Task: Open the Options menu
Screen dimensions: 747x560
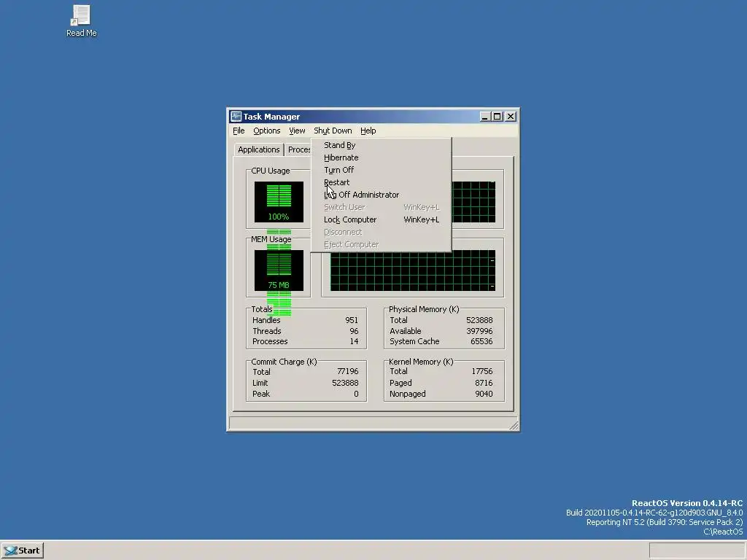Action: tap(267, 131)
